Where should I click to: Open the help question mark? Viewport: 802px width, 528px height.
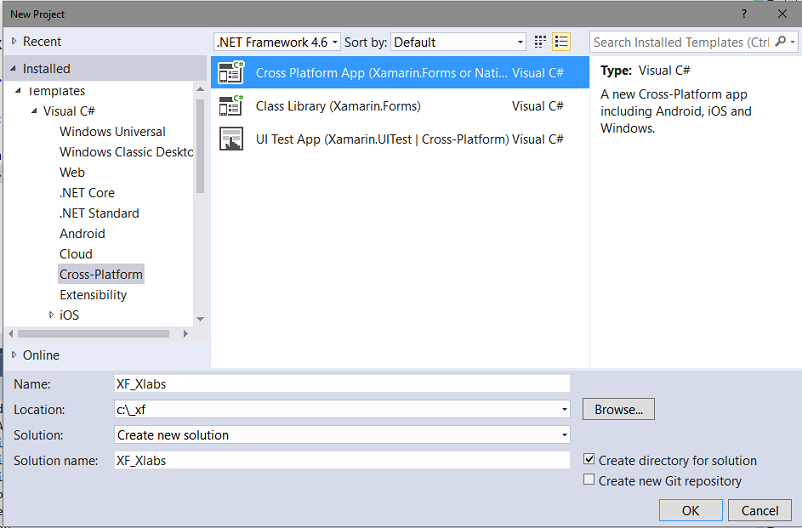(x=744, y=14)
